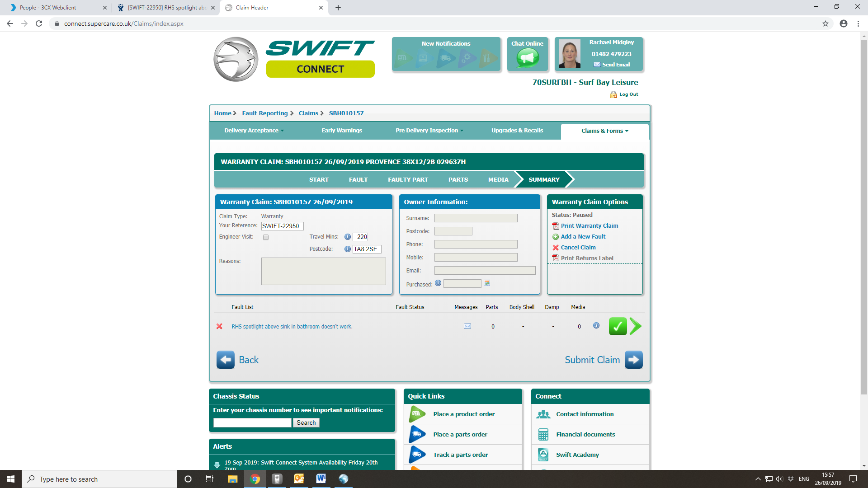Screen dimensions: 868x488
Task: Click the chassis Search button
Action: coord(306,422)
